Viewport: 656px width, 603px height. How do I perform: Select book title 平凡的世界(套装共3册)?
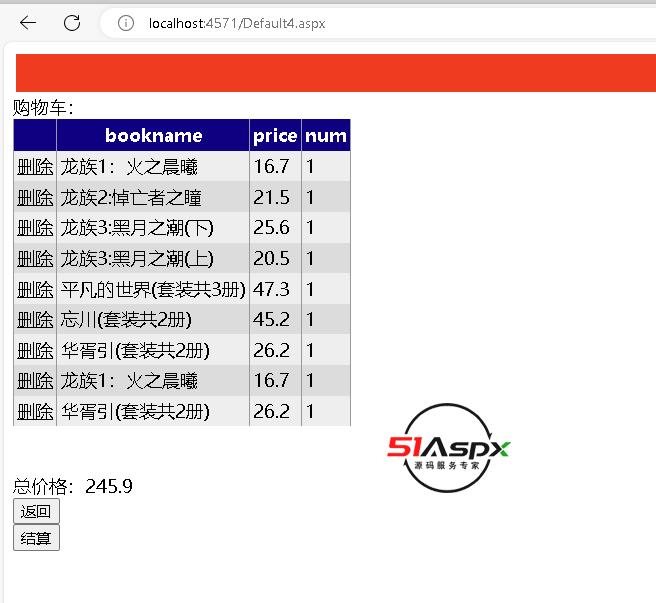pos(153,290)
